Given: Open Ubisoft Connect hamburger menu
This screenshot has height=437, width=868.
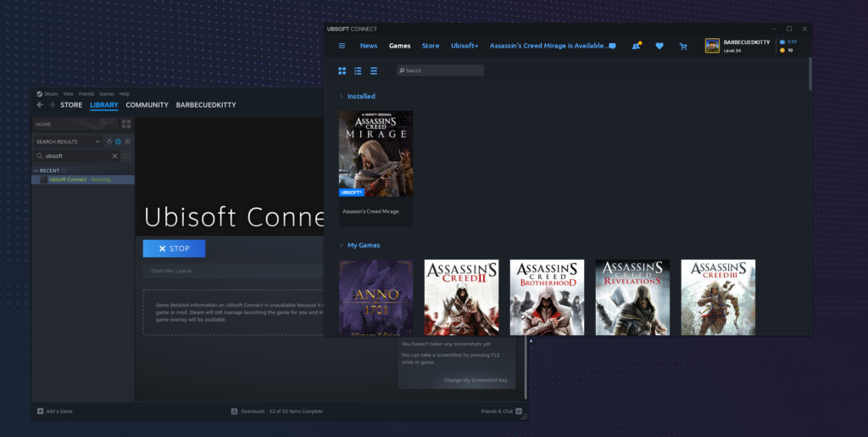Looking at the screenshot, I should (x=342, y=46).
